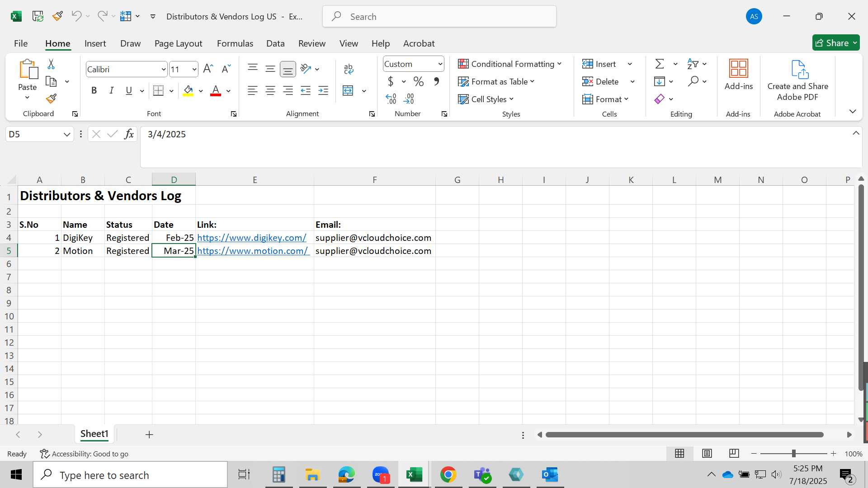Click the Increase Decimal icon
Screen dimensions: 868x488
pos(391,99)
